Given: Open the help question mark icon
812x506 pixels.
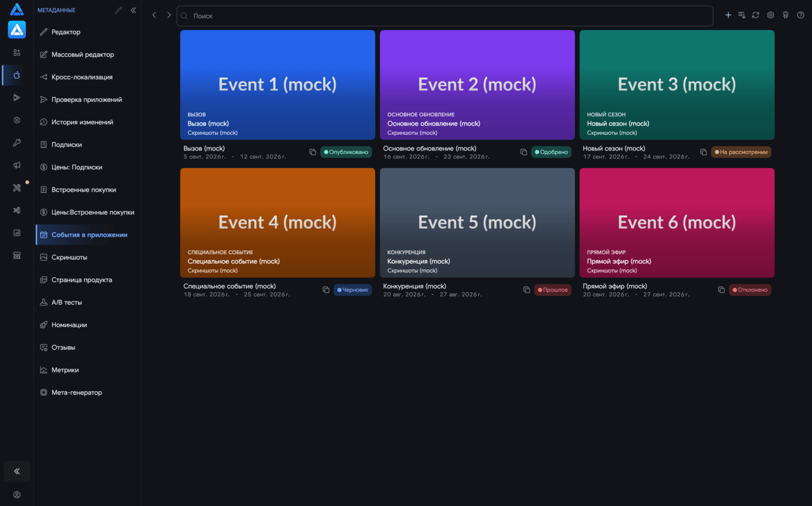Looking at the screenshot, I should pyautogui.click(x=801, y=15).
